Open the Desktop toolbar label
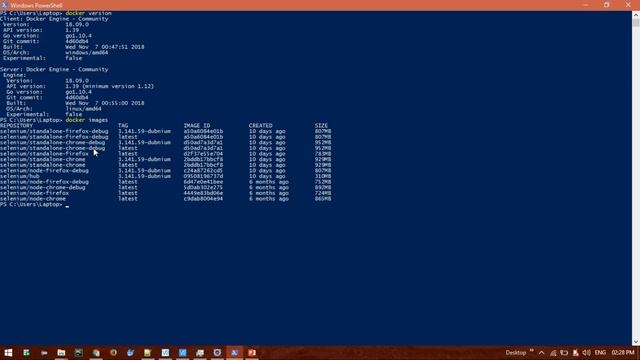 tap(516, 353)
